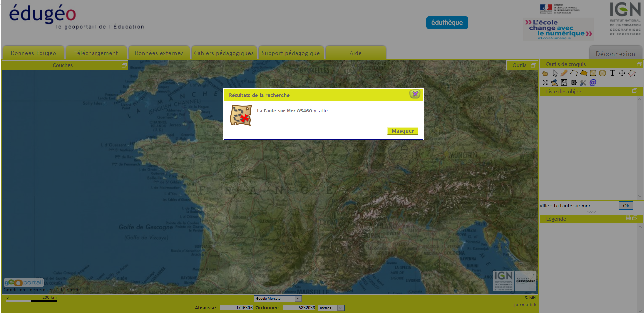Open the Données externes tab
The image size is (644, 313).
(159, 53)
